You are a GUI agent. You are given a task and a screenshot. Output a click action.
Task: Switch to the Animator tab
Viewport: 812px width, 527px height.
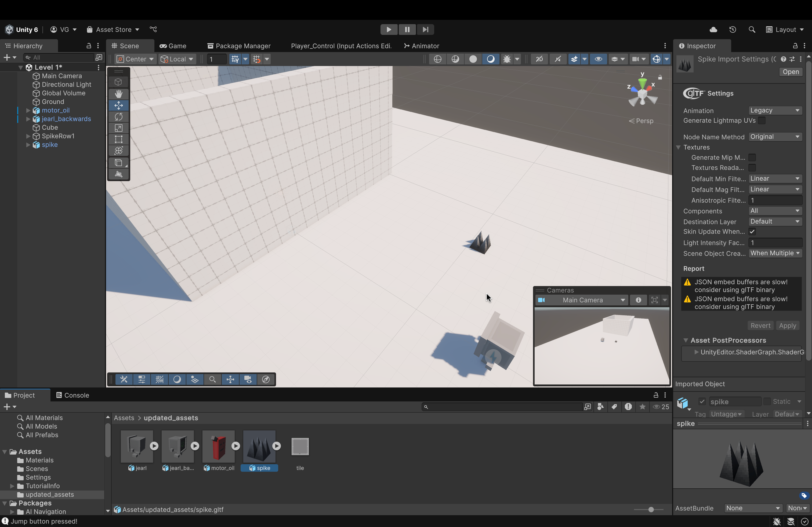pyautogui.click(x=421, y=46)
